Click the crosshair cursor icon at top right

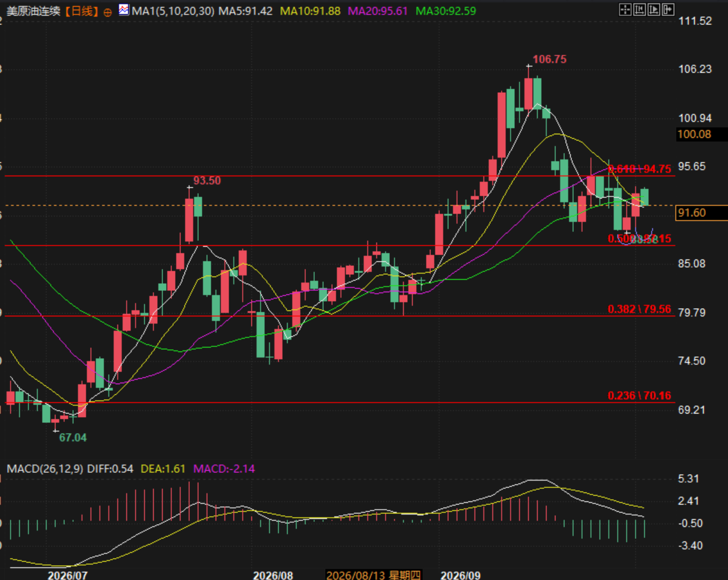pyautogui.click(x=625, y=10)
